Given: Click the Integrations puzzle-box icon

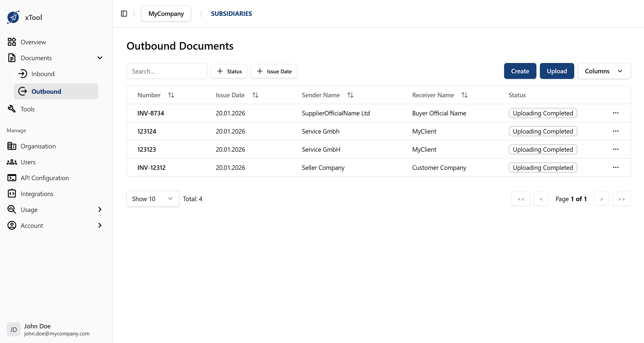Looking at the screenshot, I should click(x=12, y=194).
